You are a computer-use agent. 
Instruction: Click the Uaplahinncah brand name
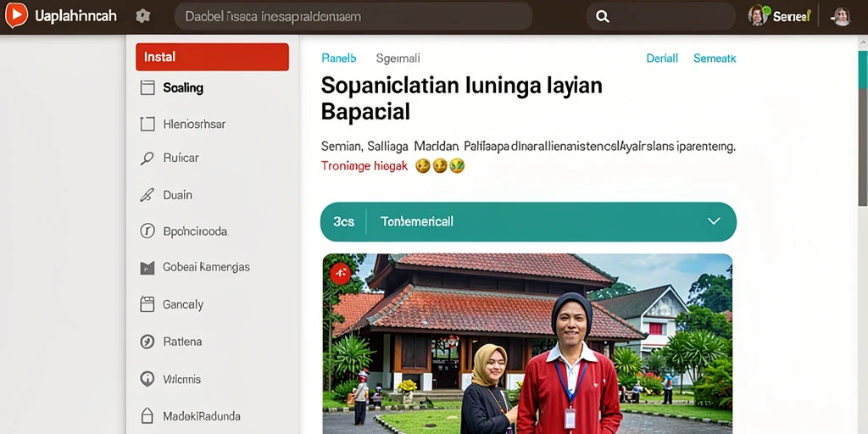click(x=75, y=16)
